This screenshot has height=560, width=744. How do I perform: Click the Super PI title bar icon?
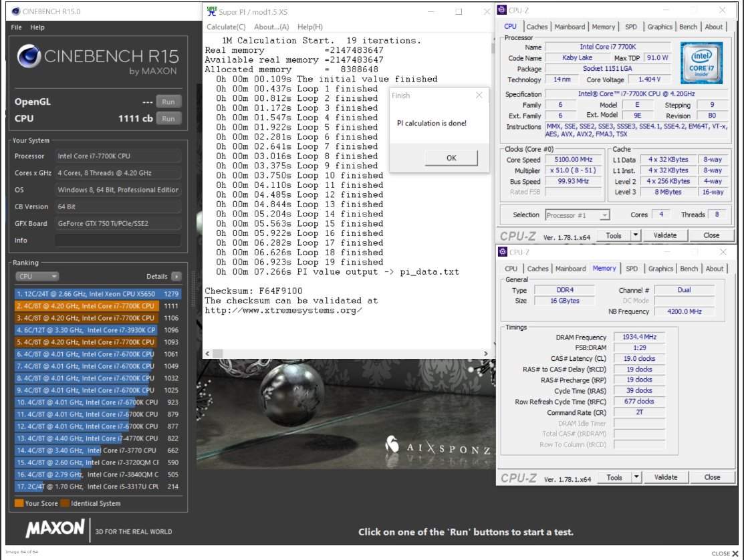[x=212, y=11]
